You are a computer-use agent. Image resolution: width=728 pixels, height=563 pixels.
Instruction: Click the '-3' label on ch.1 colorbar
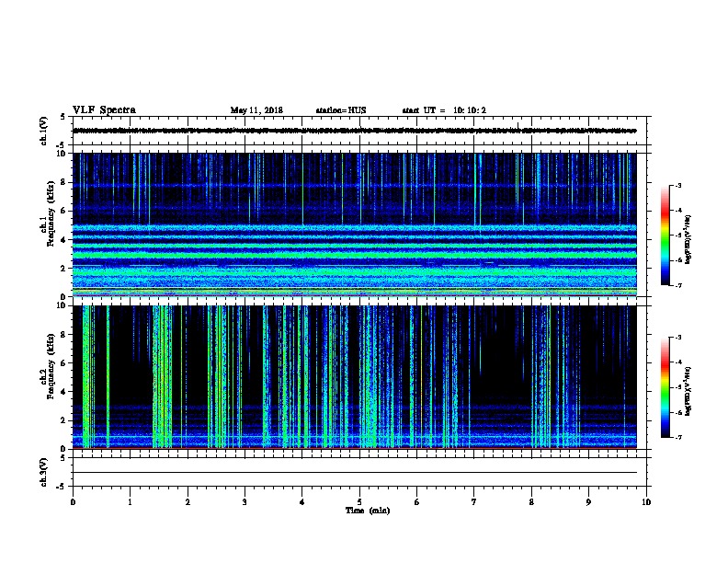point(677,185)
